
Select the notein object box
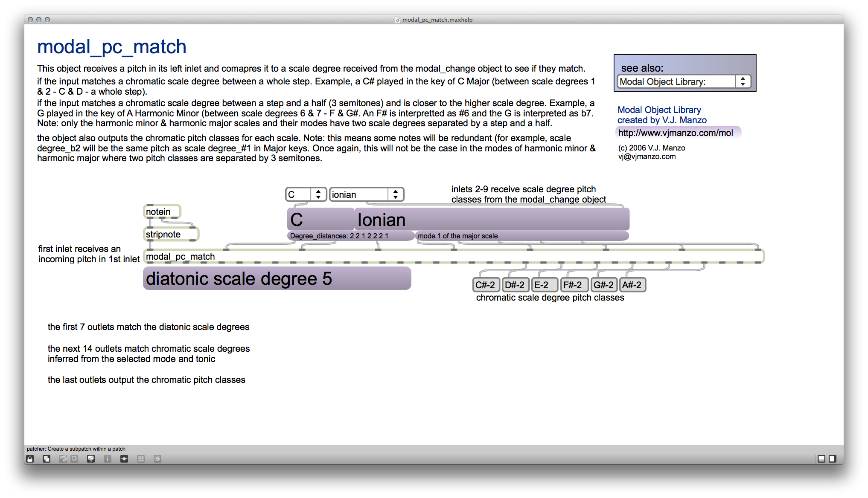162,211
